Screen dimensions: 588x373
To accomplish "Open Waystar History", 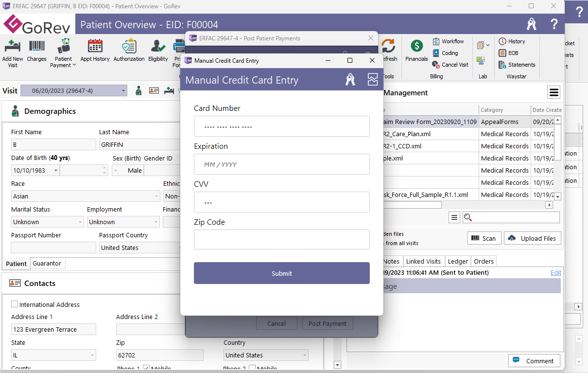I will (x=512, y=41).
